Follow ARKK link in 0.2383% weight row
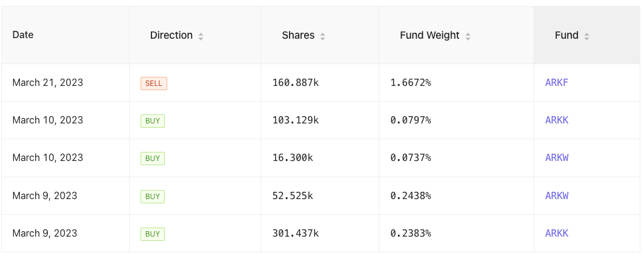The width and height of the screenshot is (644, 259). (x=556, y=233)
